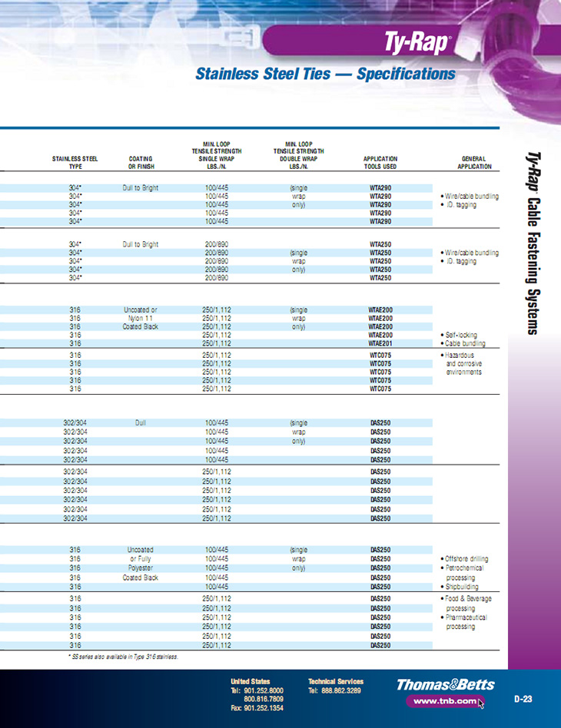Viewport: 561px width, 728px height.
Task: Click the page number "D-23"
Action: coord(523,699)
